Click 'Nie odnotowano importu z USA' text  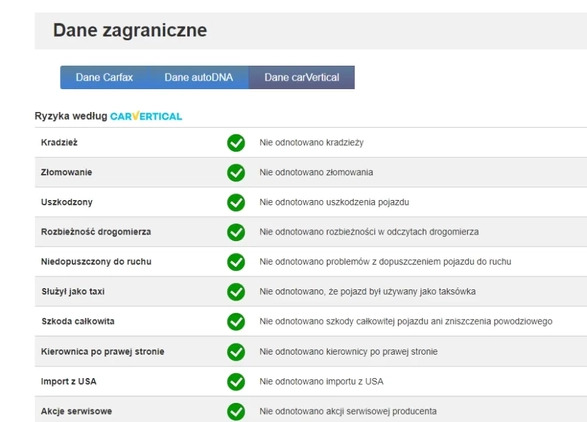[x=321, y=382]
